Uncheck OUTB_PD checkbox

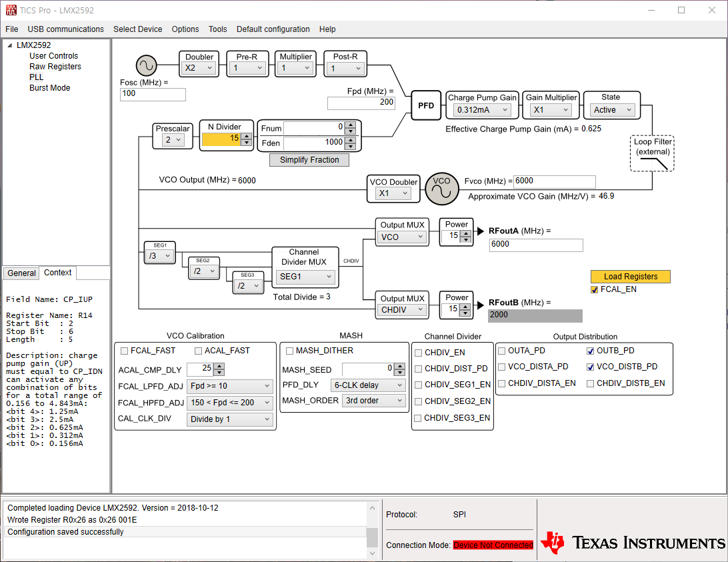(x=591, y=351)
